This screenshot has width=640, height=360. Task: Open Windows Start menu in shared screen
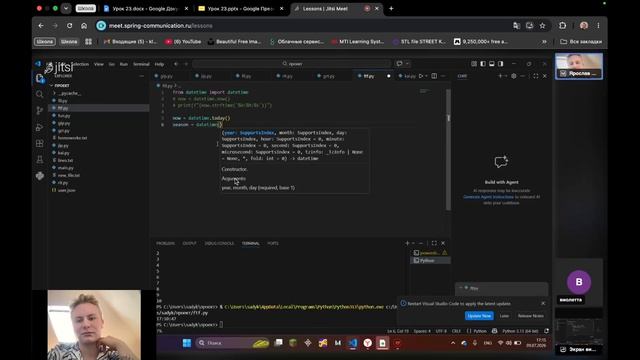(187, 343)
